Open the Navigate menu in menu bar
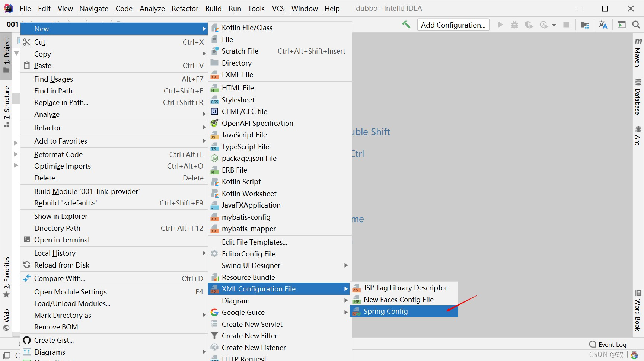The height and width of the screenshot is (361, 644). [x=94, y=8]
